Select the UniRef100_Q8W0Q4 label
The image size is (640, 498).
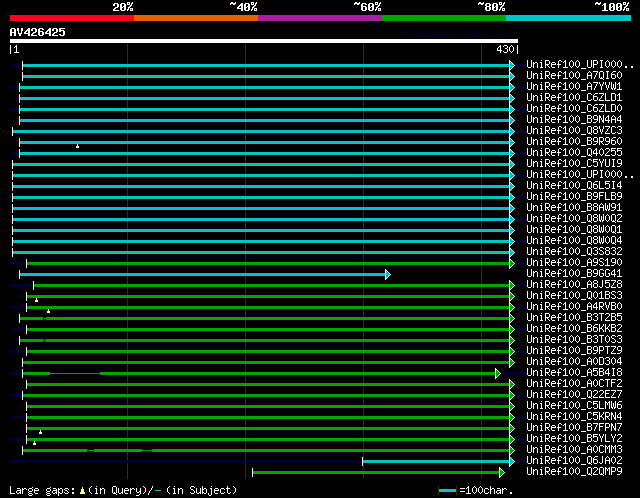[574, 241]
